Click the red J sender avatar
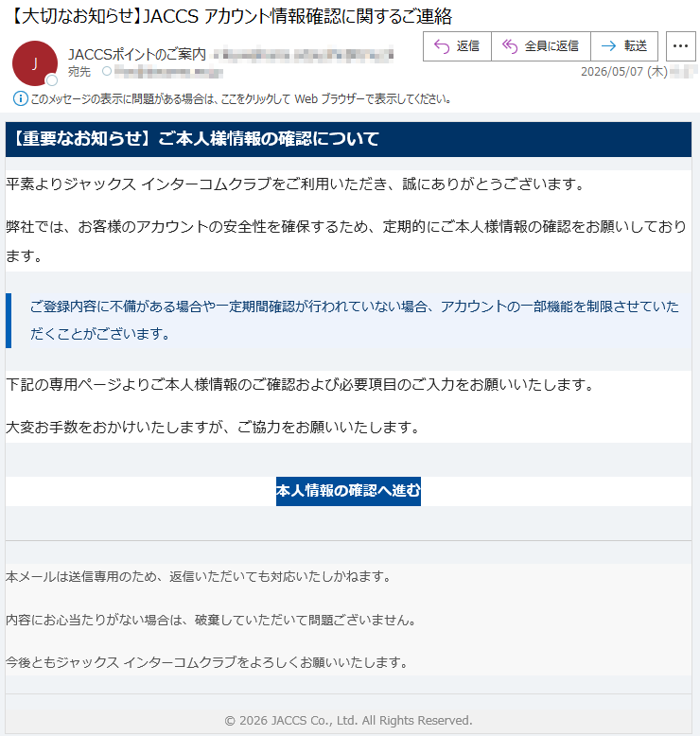 (x=35, y=63)
